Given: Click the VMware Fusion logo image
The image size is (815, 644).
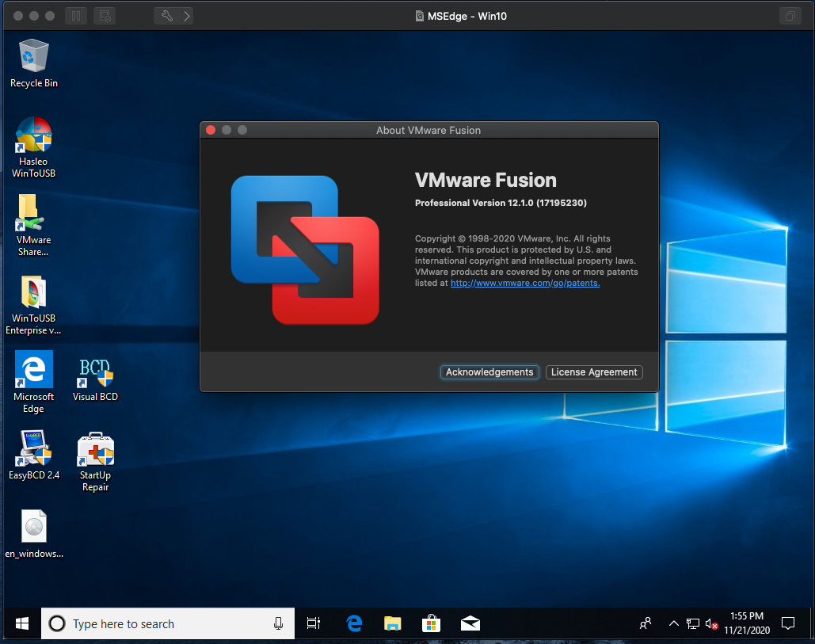Looking at the screenshot, I should (x=305, y=250).
